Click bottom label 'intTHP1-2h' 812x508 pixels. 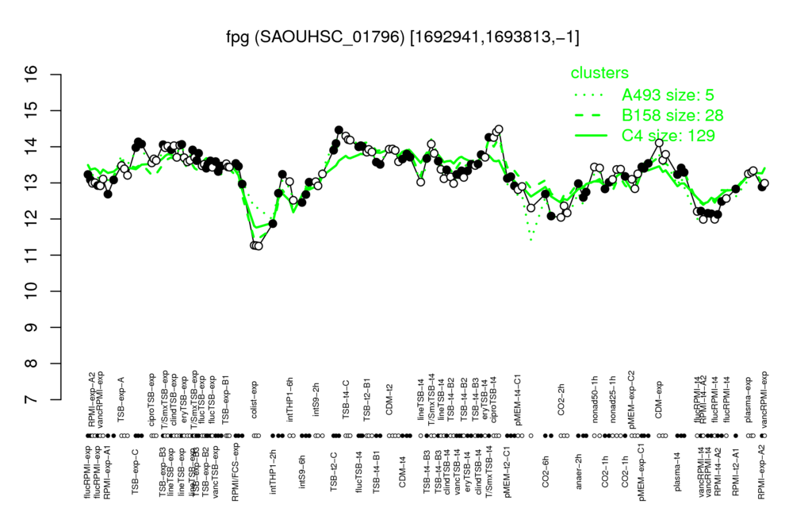[274, 470]
